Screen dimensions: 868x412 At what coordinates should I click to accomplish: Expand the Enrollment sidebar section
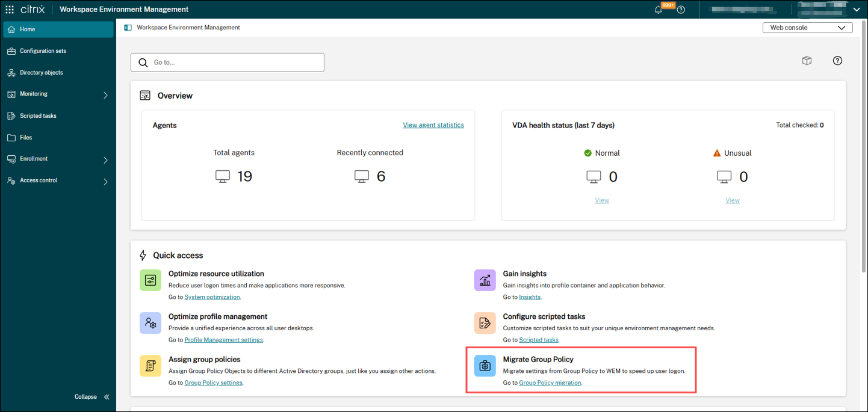106,159
